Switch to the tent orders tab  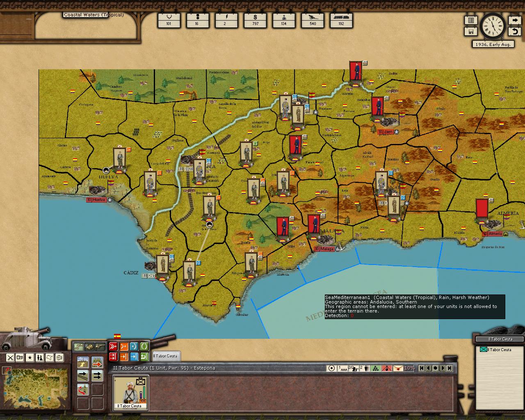tap(89, 347)
